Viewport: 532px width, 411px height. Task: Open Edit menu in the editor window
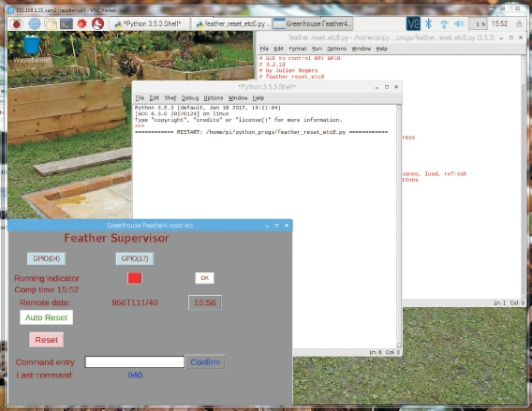(x=278, y=49)
